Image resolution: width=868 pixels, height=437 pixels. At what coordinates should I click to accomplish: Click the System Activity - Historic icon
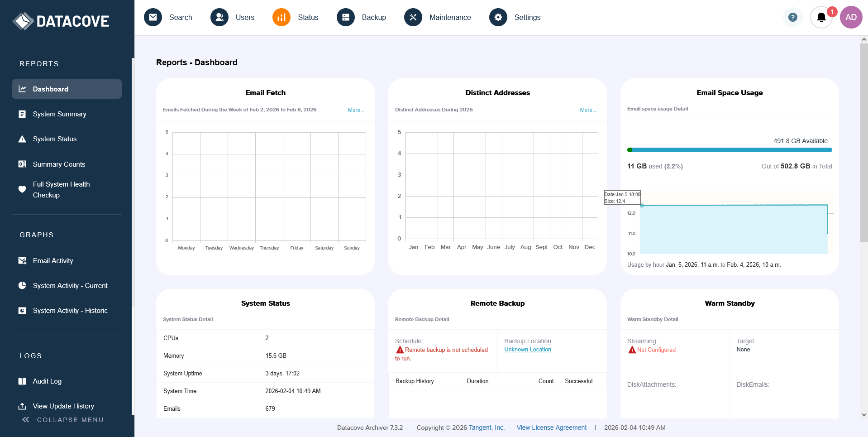(22, 311)
